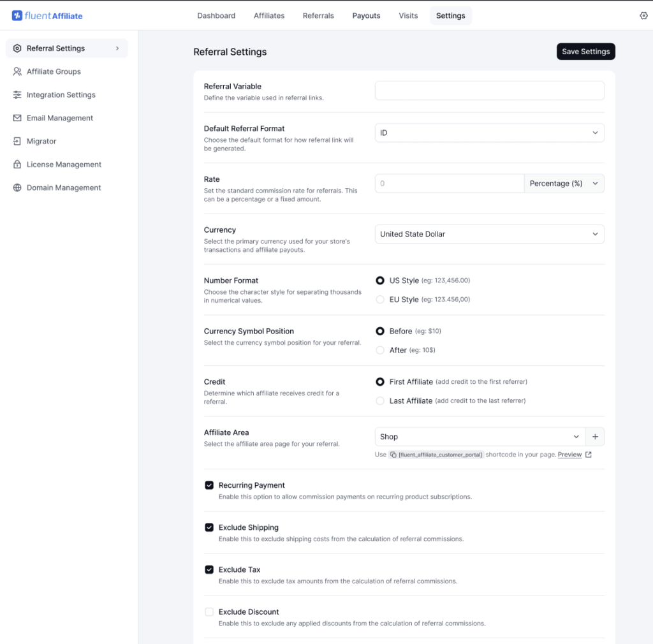Click the Referral Settings page heading
Screen dimensions: 653x644
point(230,52)
